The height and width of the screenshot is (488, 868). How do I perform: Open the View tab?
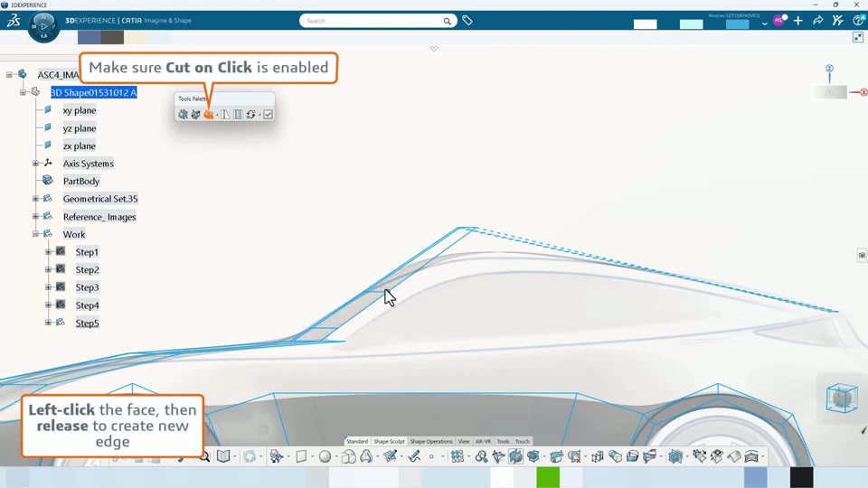[464, 442]
